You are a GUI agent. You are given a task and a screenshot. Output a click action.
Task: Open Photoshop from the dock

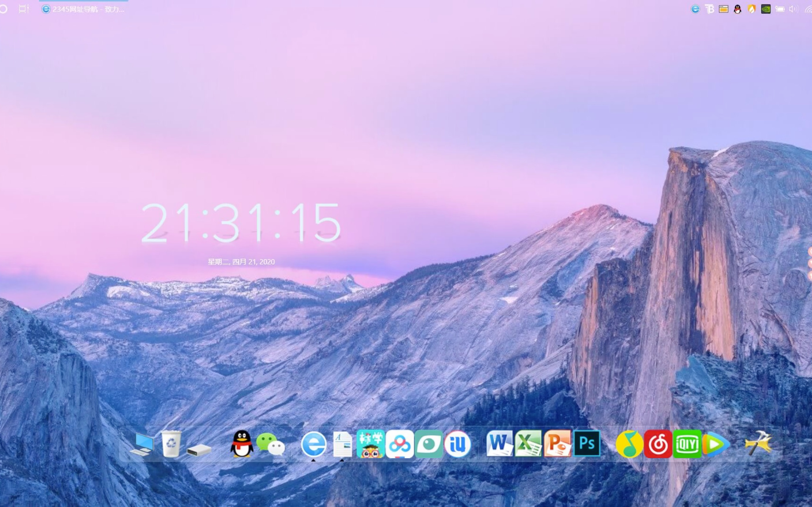coord(586,444)
